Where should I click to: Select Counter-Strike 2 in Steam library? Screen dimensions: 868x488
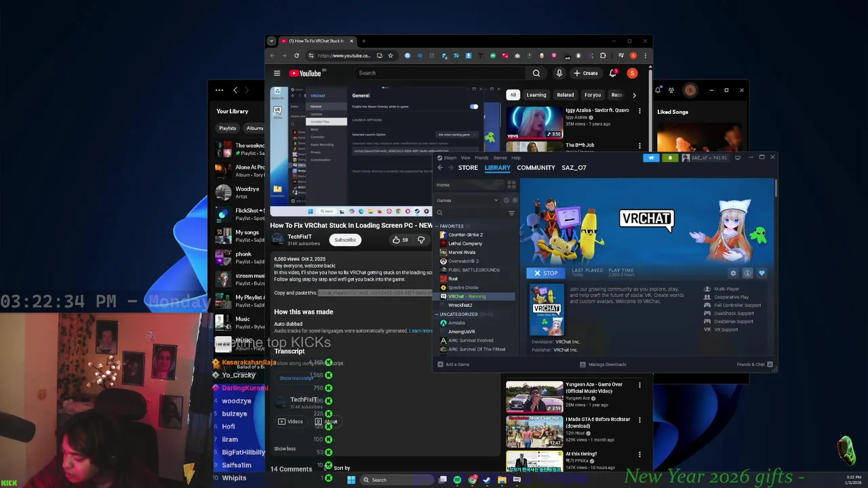pyautogui.click(x=465, y=235)
